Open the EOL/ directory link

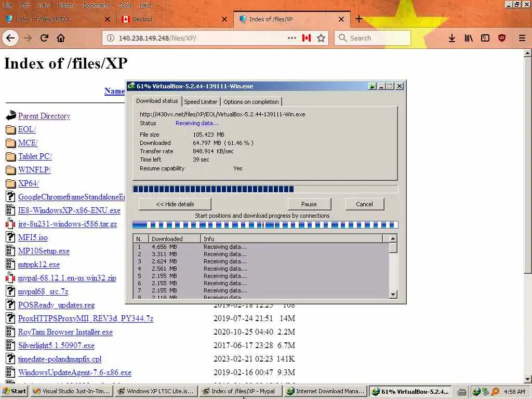pyautogui.click(x=27, y=129)
